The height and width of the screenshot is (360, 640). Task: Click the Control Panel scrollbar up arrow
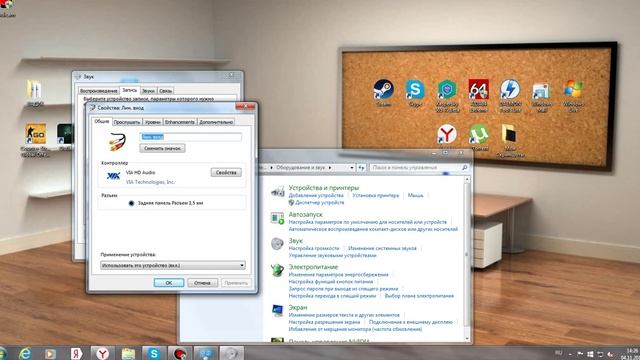(468, 179)
